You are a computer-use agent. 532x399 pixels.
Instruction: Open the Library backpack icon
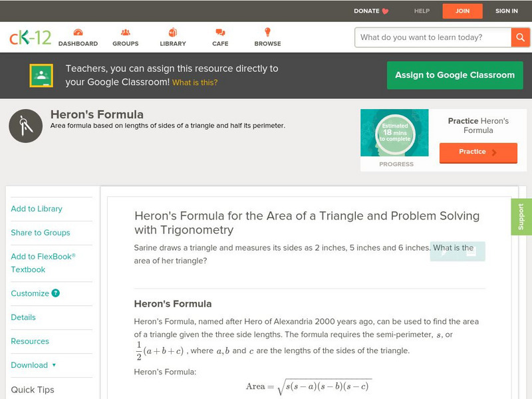pos(173,33)
